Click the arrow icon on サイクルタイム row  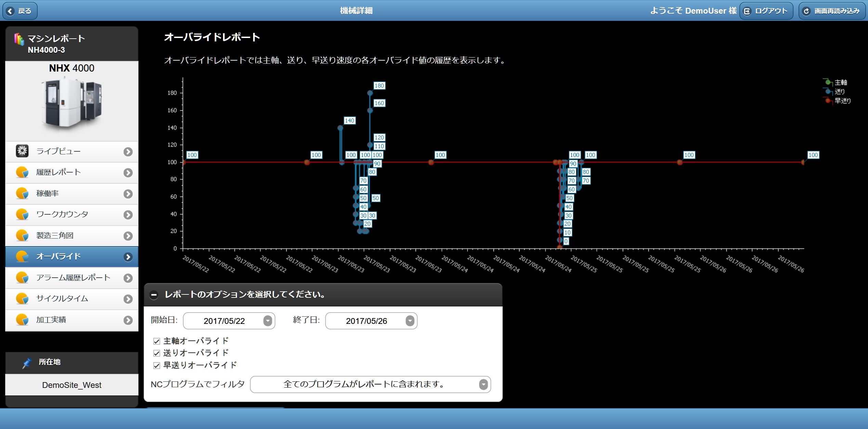click(x=128, y=299)
